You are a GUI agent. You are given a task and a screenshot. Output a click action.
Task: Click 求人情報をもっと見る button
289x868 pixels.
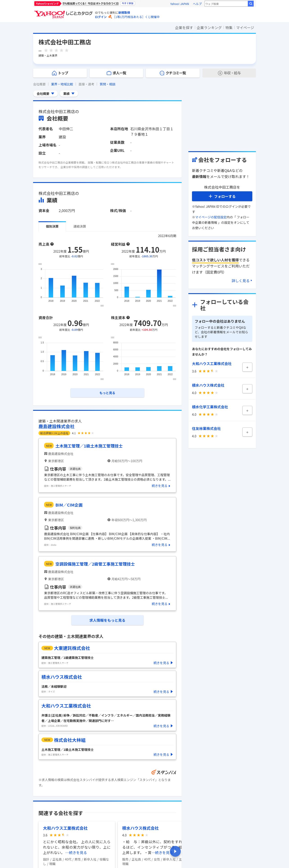[x=107, y=620]
